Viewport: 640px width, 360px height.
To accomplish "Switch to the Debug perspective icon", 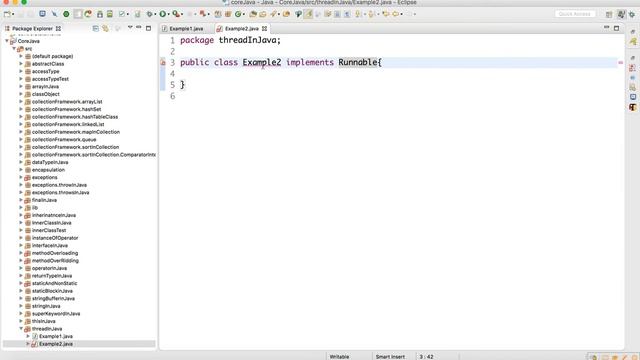I will click(632, 14).
